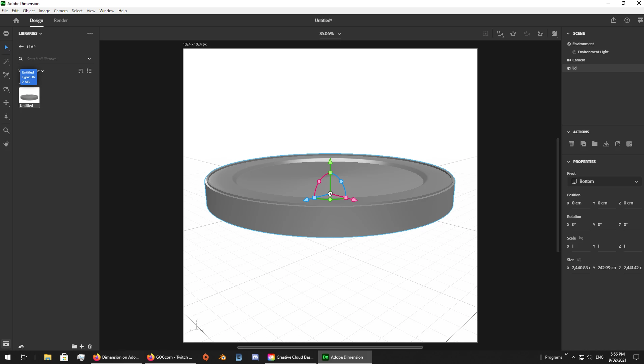The image size is (644, 364).
Task: Open the Help question mark icon
Action: point(627,20)
